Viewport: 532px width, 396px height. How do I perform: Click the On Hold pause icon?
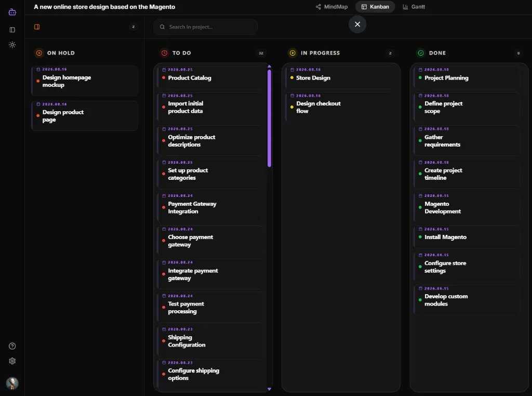(39, 53)
